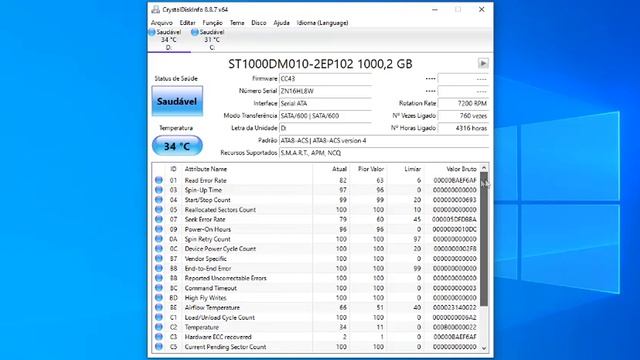Image resolution: width=640 pixels, height=360 pixels.
Task: Click the Atual column header
Action: pyautogui.click(x=339, y=169)
